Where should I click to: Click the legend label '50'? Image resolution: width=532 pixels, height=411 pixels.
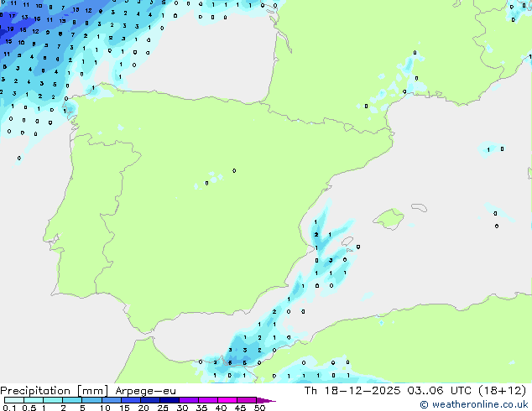pyautogui.click(x=259, y=408)
